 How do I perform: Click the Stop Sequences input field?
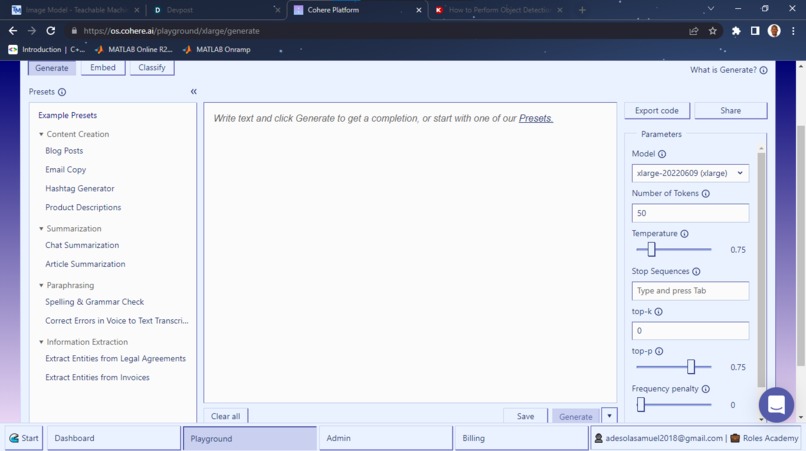click(x=690, y=291)
